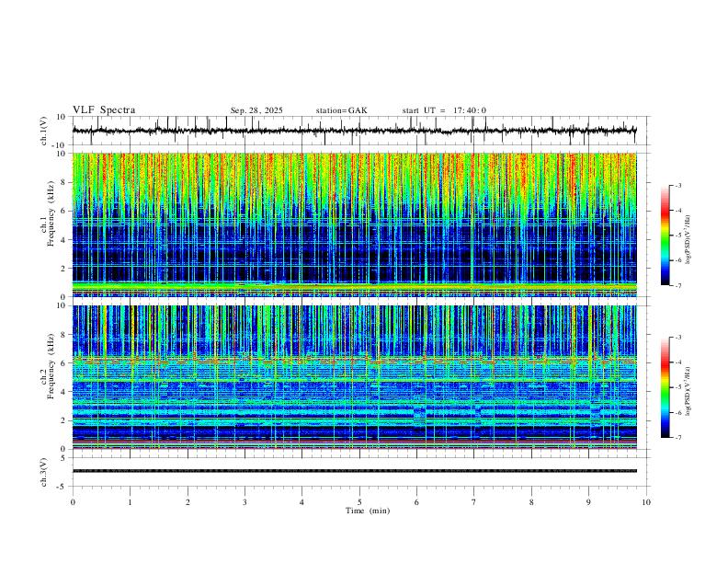This screenshot has height=563, width=728.
Task: Click the ch.2 "Frequency (kHz)" axis label
Action: point(51,366)
